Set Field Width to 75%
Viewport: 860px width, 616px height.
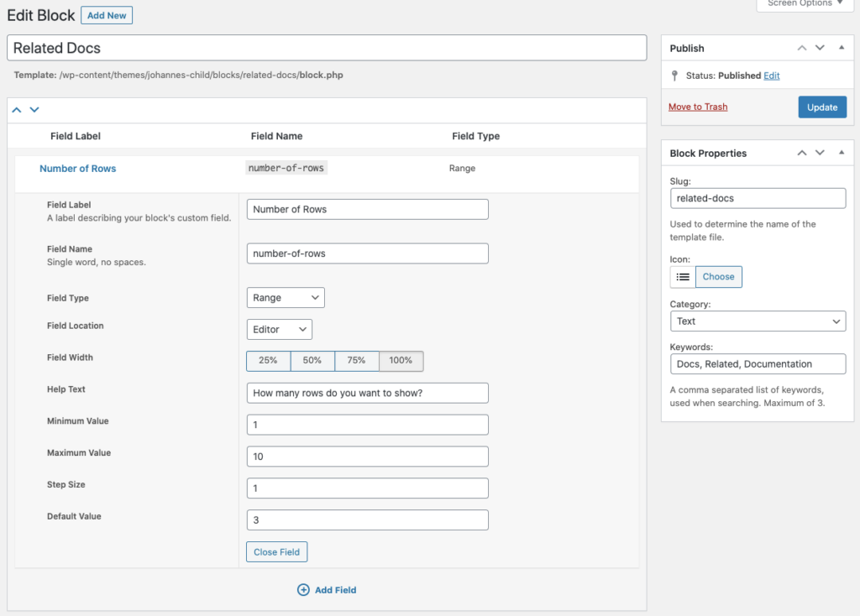[356, 361]
